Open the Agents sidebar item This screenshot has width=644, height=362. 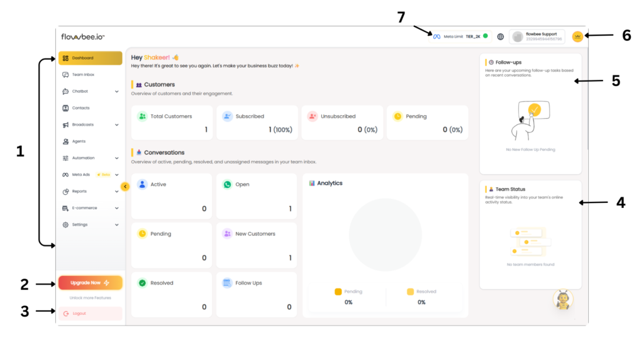(x=79, y=141)
